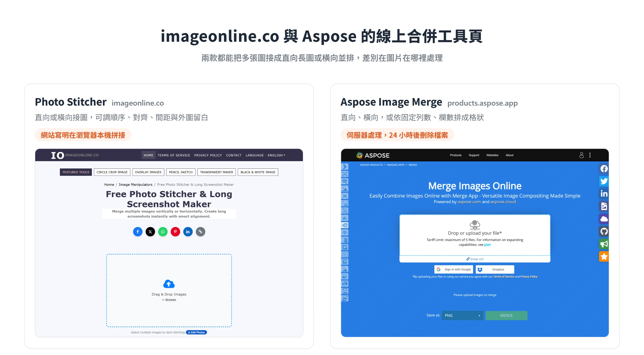Open the Aspose Support menu
The height and width of the screenshot is (355, 644).
[x=474, y=155]
